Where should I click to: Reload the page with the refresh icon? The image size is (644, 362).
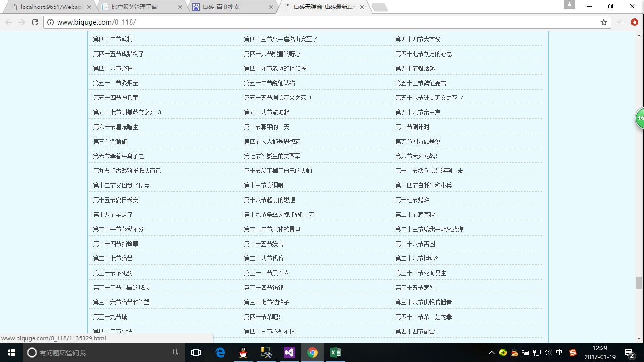click(34, 22)
